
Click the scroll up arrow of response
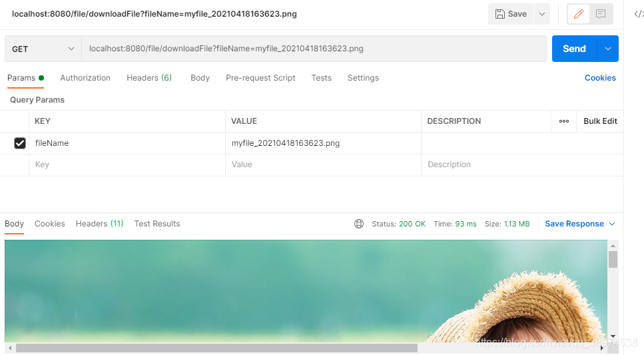point(613,246)
